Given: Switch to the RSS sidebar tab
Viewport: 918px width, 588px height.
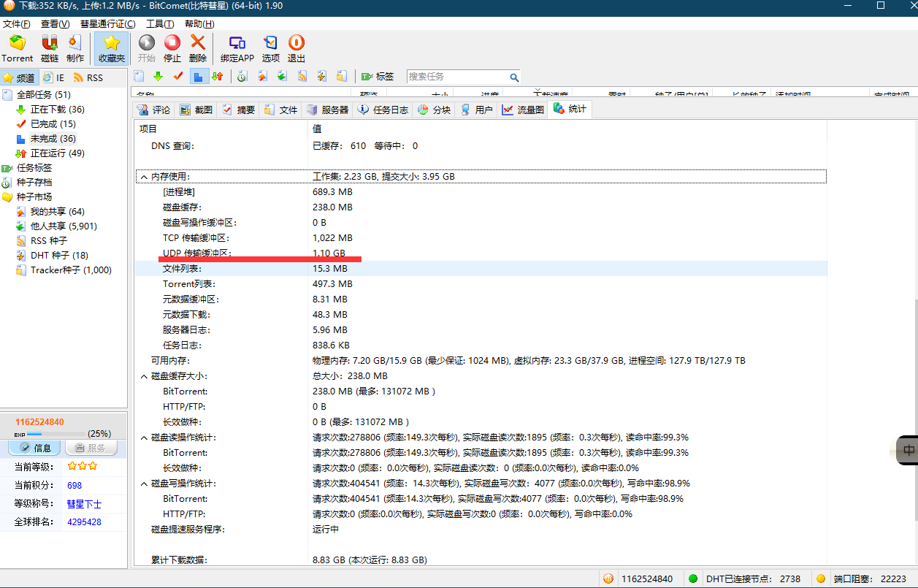Looking at the screenshot, I should coord(88,77).
